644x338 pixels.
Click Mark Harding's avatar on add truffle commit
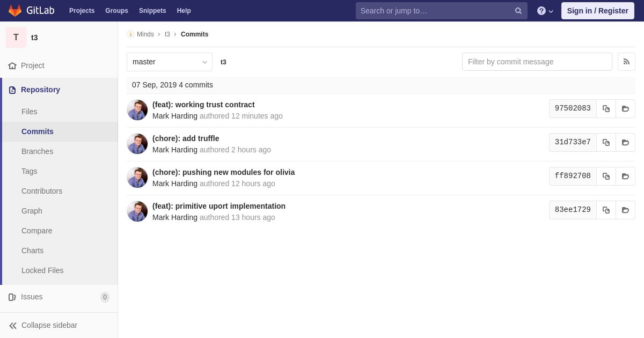coord(137,144)
